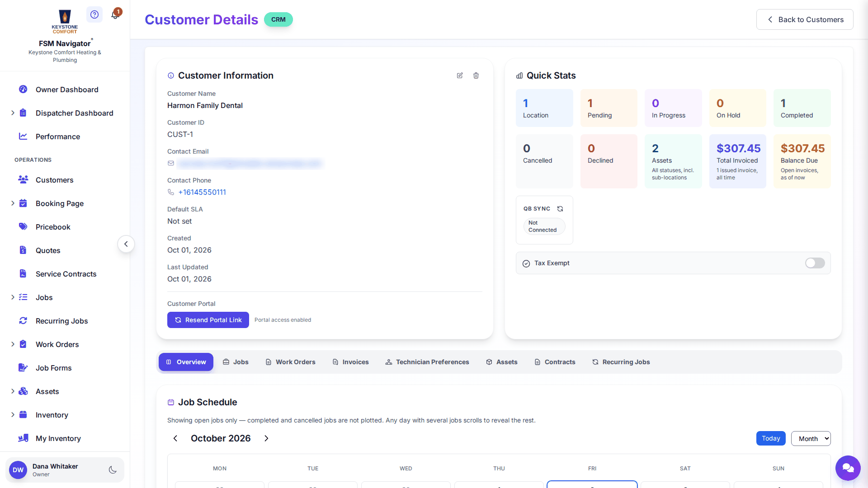Open the Month view dropdown
The height and width of the screenshot is (488, 868).
click(x=811, y=439)
